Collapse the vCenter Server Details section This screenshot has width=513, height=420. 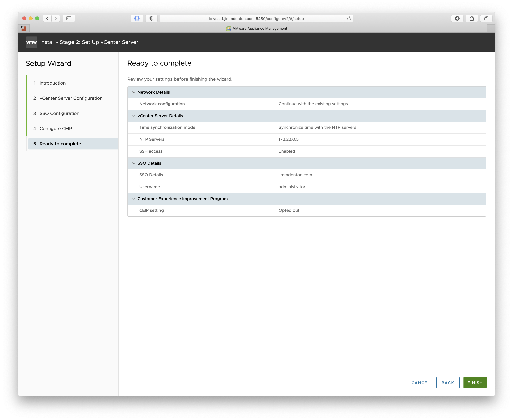[134, 116]
